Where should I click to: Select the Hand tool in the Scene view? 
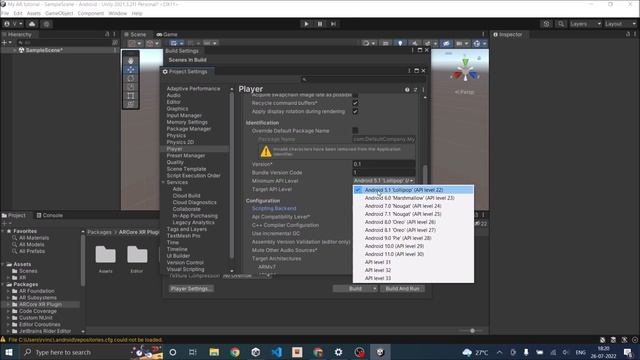point(131,61)
